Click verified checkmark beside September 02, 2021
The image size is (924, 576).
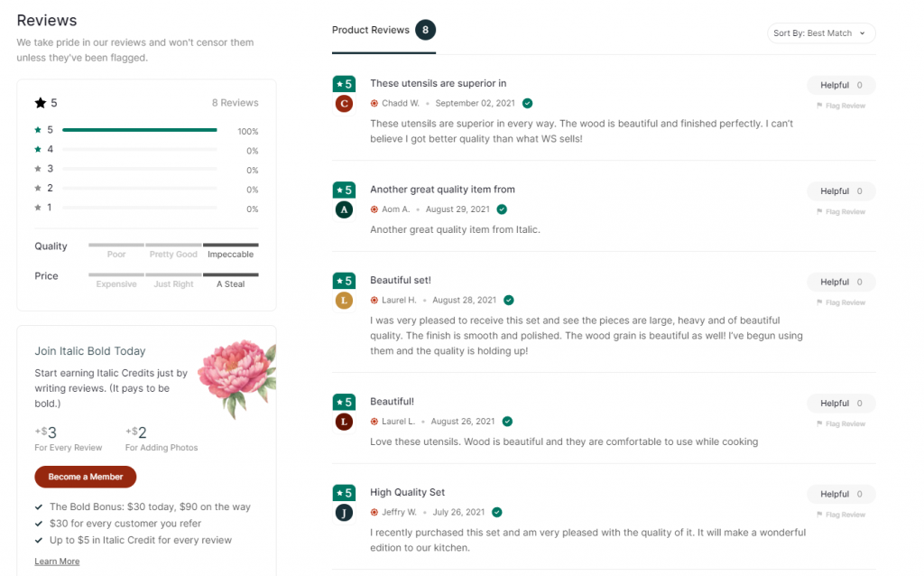point(527,104)
